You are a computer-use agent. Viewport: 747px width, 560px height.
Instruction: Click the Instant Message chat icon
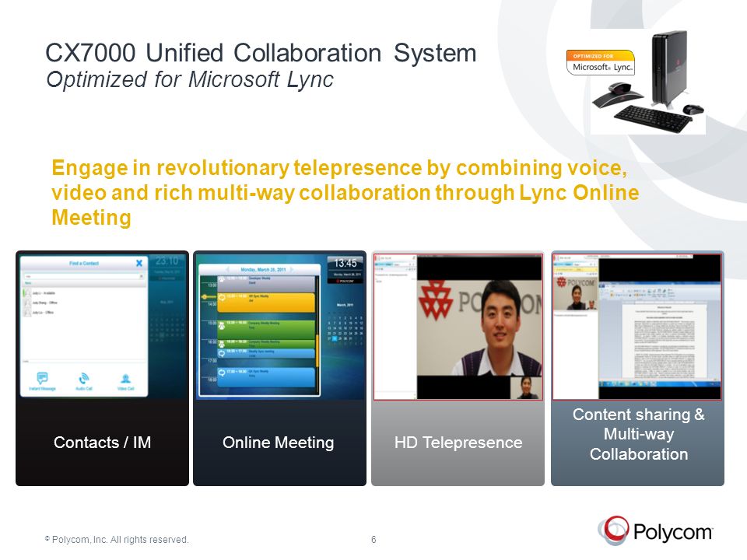tap(42, 379)
